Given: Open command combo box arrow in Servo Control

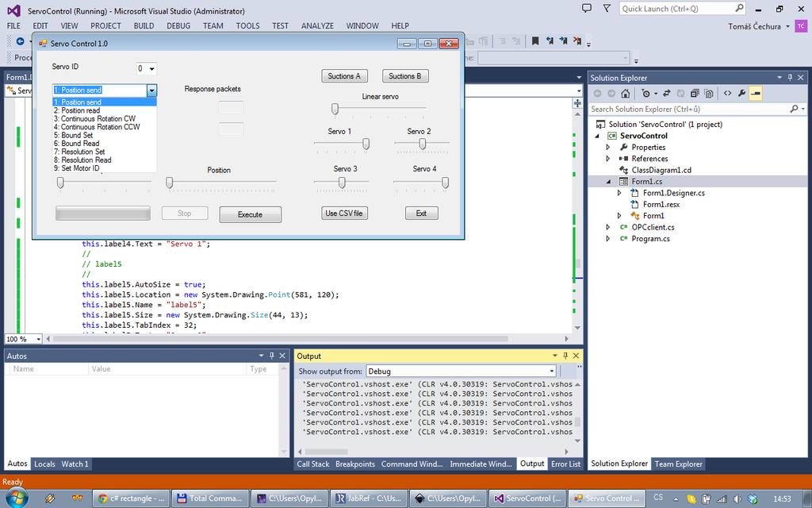Looking at the screenshot, I should tap(151, 90).
